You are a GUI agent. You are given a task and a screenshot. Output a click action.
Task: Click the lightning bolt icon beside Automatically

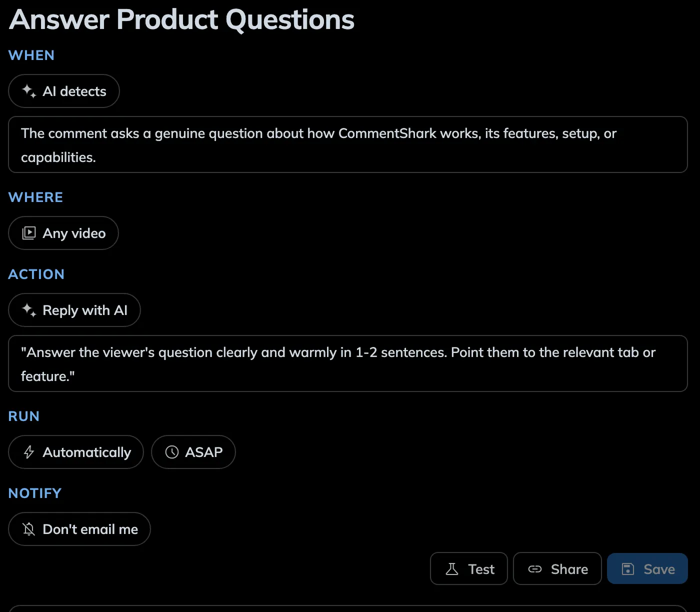(x=29, y=452)
